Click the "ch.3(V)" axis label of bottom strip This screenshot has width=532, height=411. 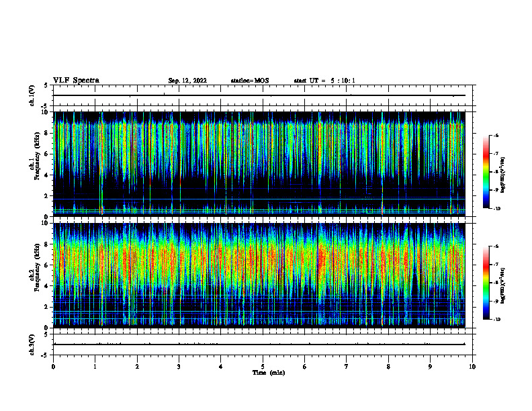(x=32, y=345)
